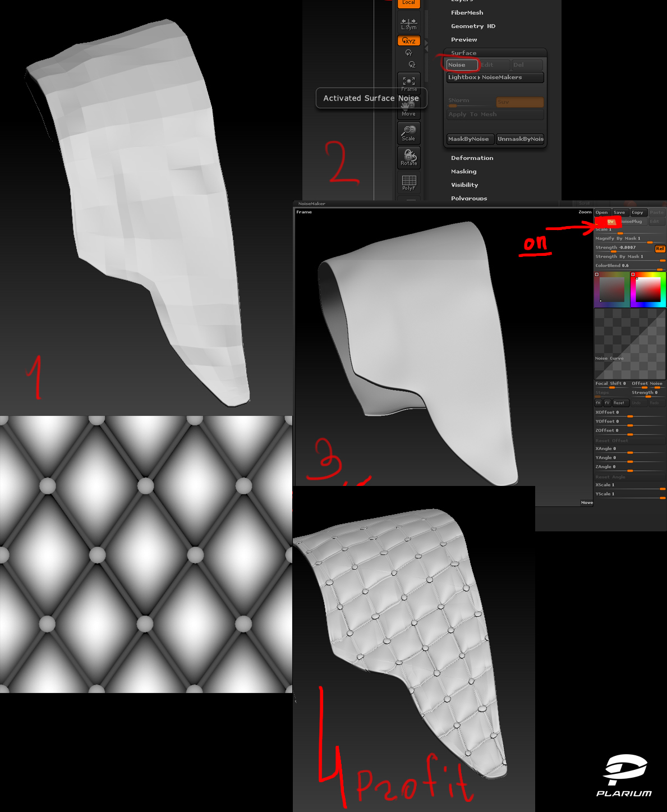This screenshot has height=812, width=667.
Task: Expand the Geometry HD subpalette
Action: click(x=473, y=26)
